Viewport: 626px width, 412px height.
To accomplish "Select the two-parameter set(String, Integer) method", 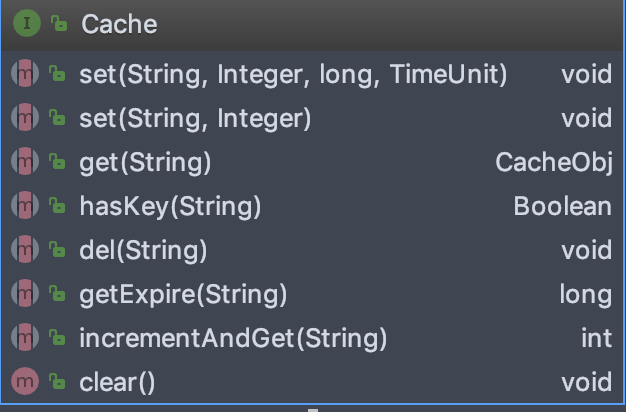I will [x=195, y=118].
